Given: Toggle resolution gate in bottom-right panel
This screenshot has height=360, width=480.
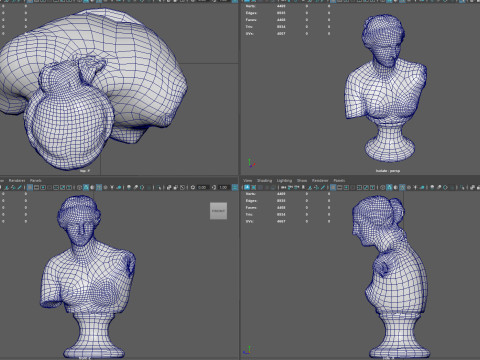Looking at the screenshot, I should (x=346, y=187).
